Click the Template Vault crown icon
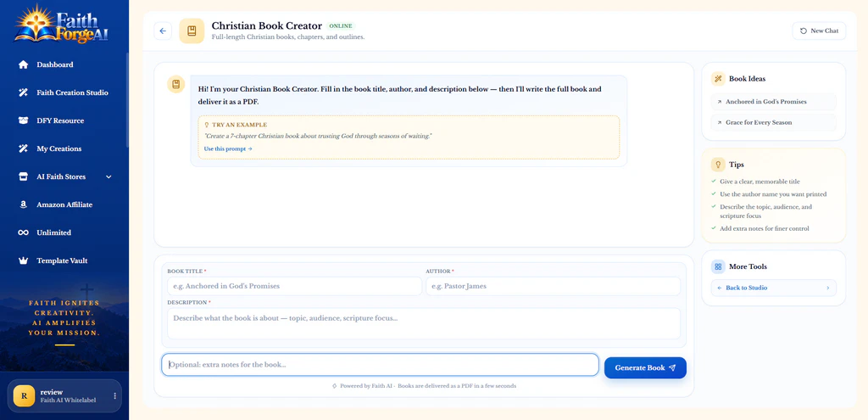Image resolution: width=868 pixels, height=420 pixels. 23,260
